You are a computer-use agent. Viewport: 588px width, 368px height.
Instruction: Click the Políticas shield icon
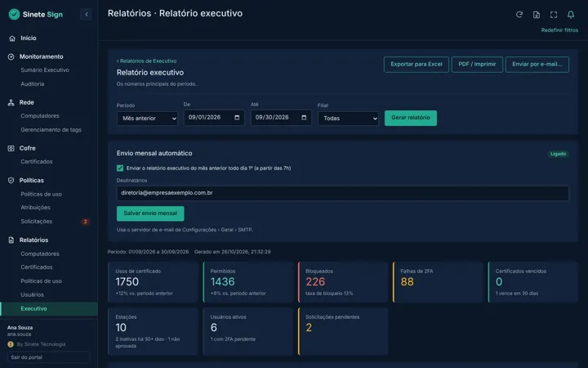point(11,180)
